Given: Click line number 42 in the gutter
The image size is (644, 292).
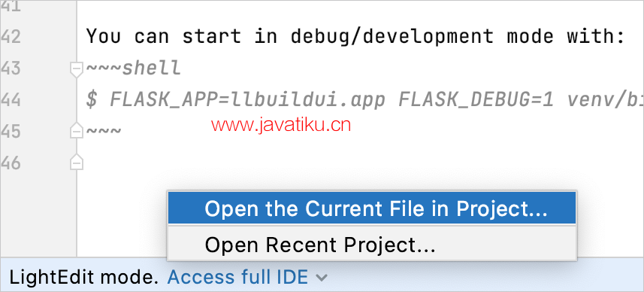Looking at the screenshot, I should [x=11, y=37].
